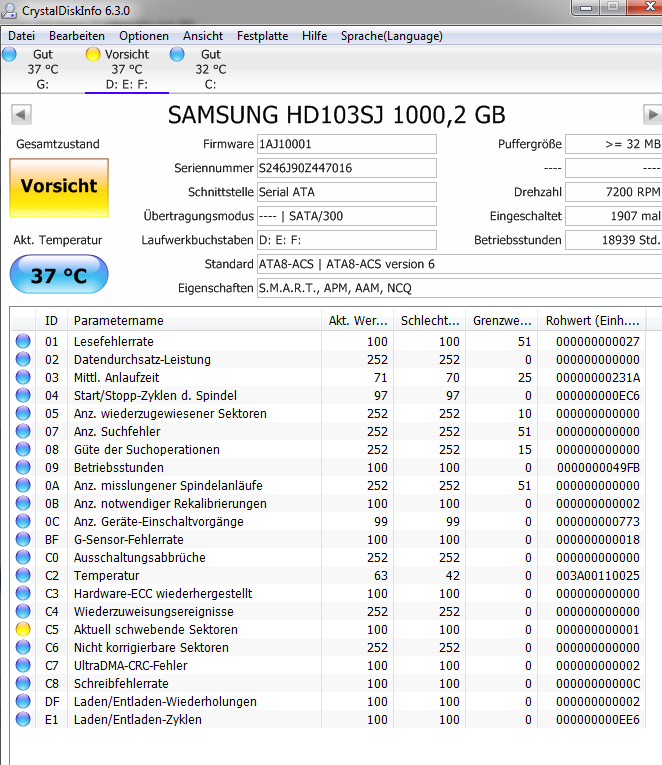The image size is (662, 765).
Task: Click the 37 °C temperature button
Action: 59,274
